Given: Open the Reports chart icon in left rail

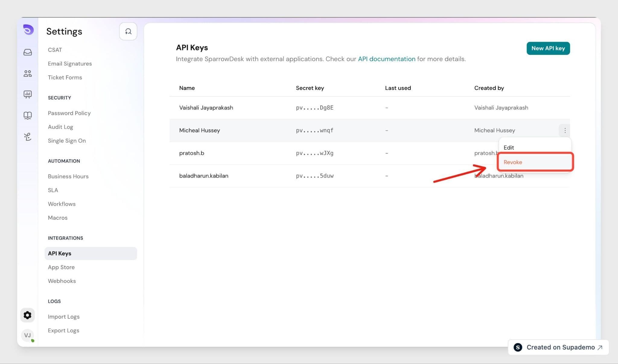Looking at the screenshot, I should coord(27,94).
